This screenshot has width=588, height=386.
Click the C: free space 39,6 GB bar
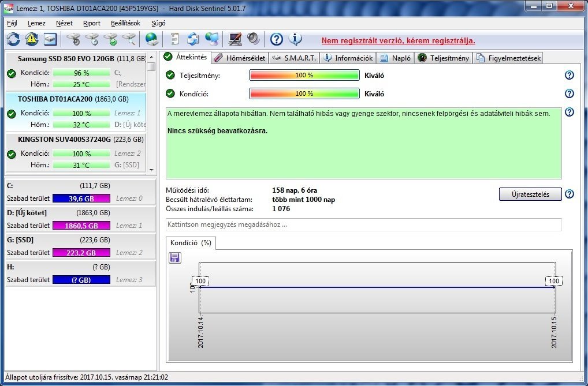pyautogui.click(x=81, y=198)
